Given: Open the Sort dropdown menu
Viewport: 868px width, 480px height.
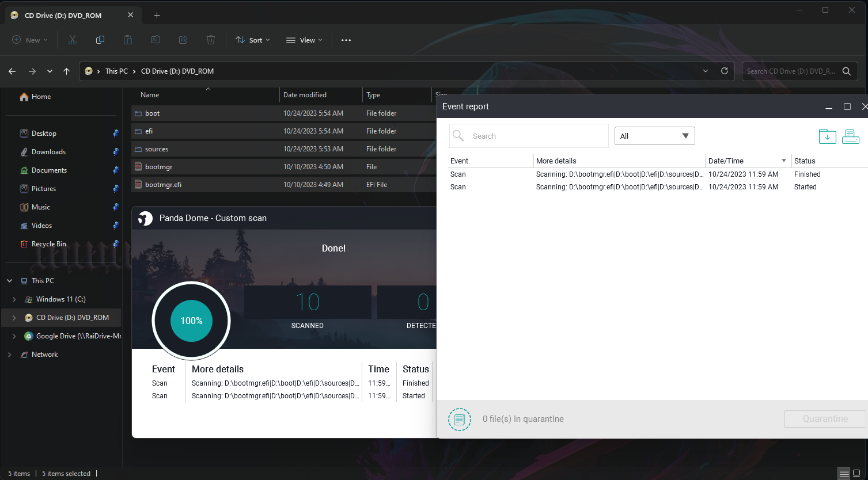Looking at the screenshot, I should pyautogui.click(x=253, y=40).
